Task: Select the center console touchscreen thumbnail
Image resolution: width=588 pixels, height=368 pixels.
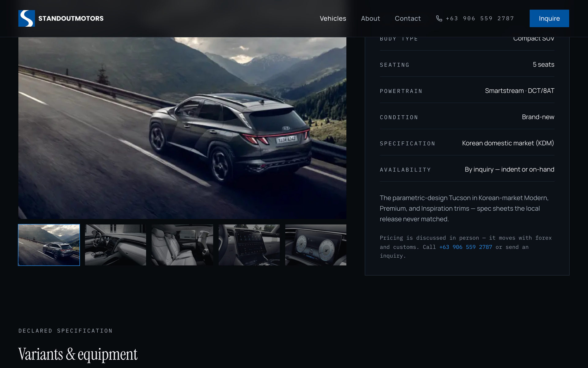Action: (249, 245)
